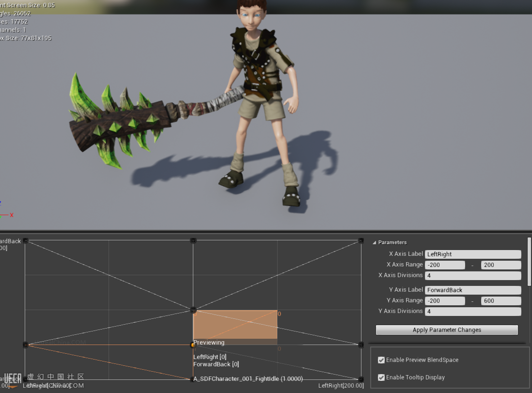
Task: Select the bottom-right blend space sample point
Action: click(x=360, y=379)
